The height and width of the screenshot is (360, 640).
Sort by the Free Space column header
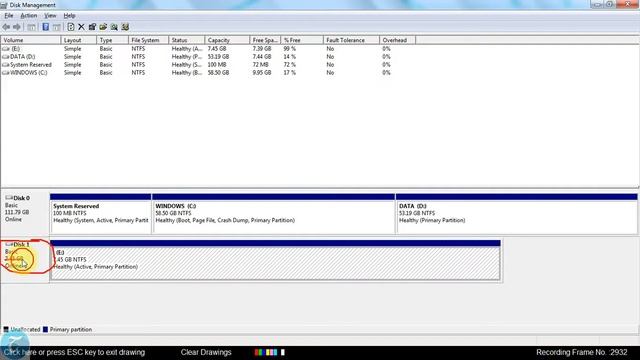click(x=265, y=40)
